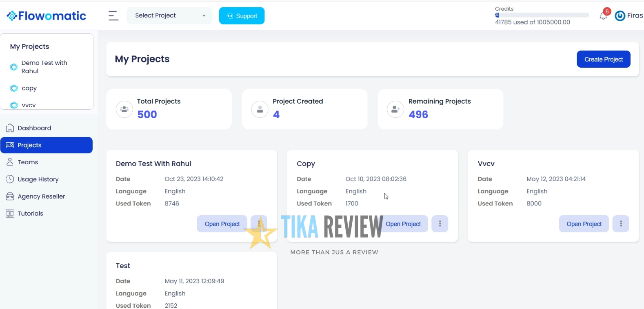Click the Total Projects group icon
Screen dimensions: 644x309
pyautogui.click(x=124, y=109)
